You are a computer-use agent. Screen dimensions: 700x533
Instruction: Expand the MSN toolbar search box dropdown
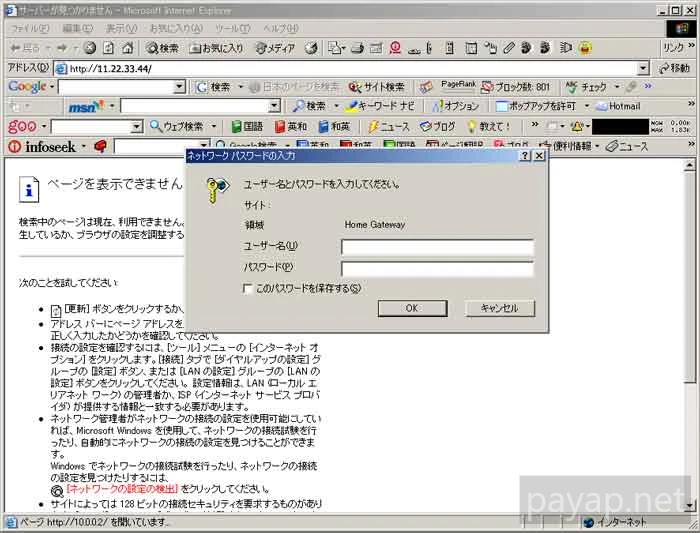pyautogui.click(x=274, y=106)
